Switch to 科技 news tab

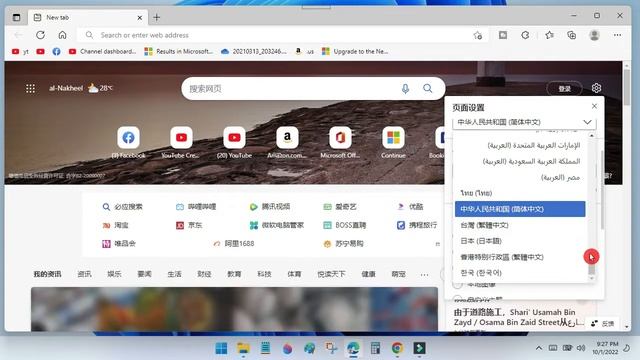click(x=264, y=274)
